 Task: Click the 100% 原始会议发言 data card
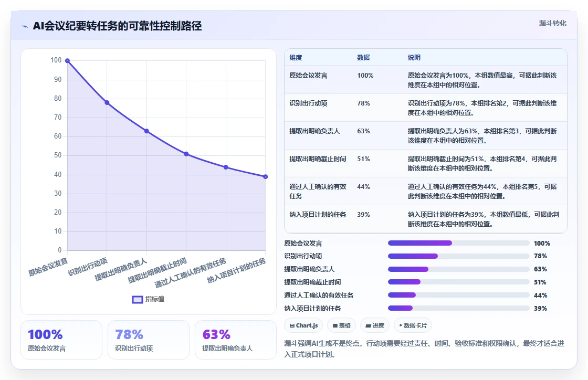[x=61, y=340]
